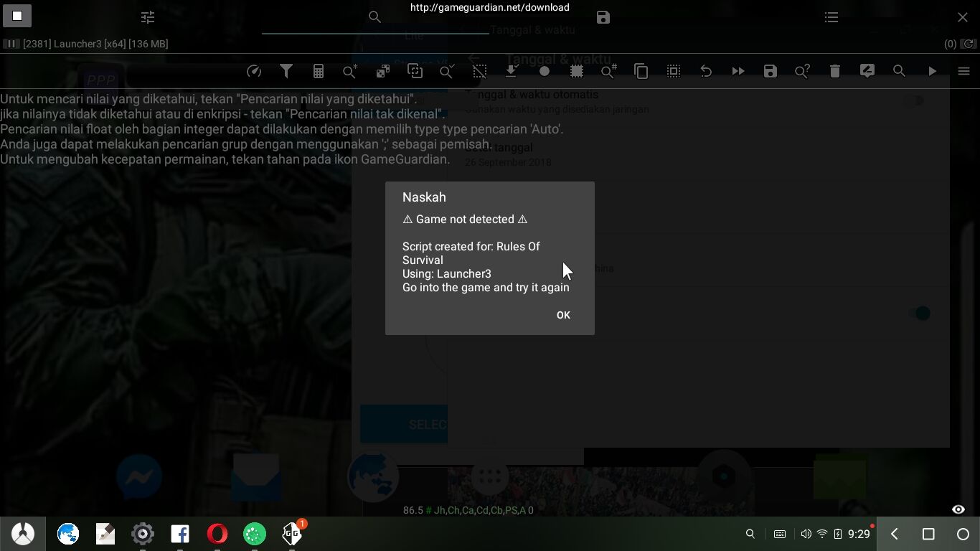Click the Android back navigation arrow

tap(894, 534)
